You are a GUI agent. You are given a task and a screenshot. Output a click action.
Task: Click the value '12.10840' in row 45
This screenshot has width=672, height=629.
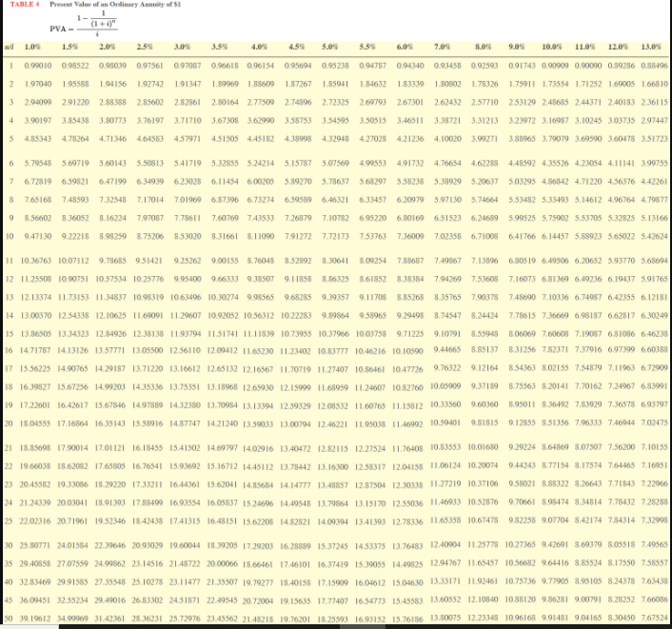(483, 600)
